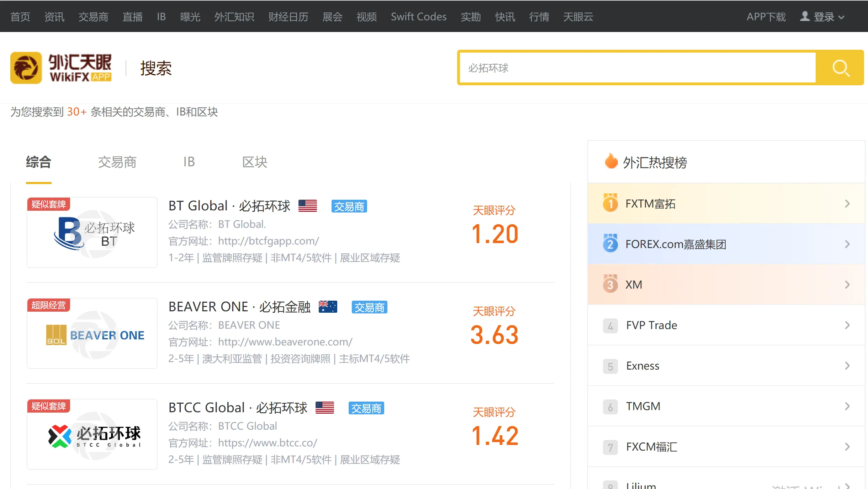Open FVP Trade in the hot search list
This screenshot has height=489, width=868.
click(x=652, y=325)
